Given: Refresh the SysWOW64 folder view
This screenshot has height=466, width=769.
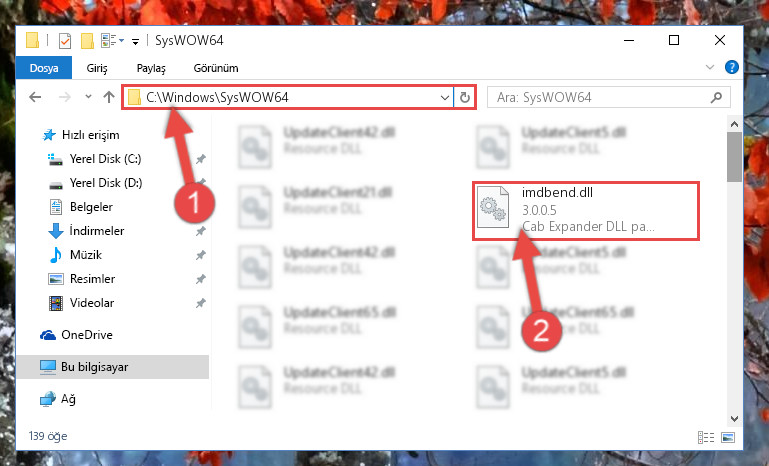Looking at the screenshot, I should click(464, 97).
